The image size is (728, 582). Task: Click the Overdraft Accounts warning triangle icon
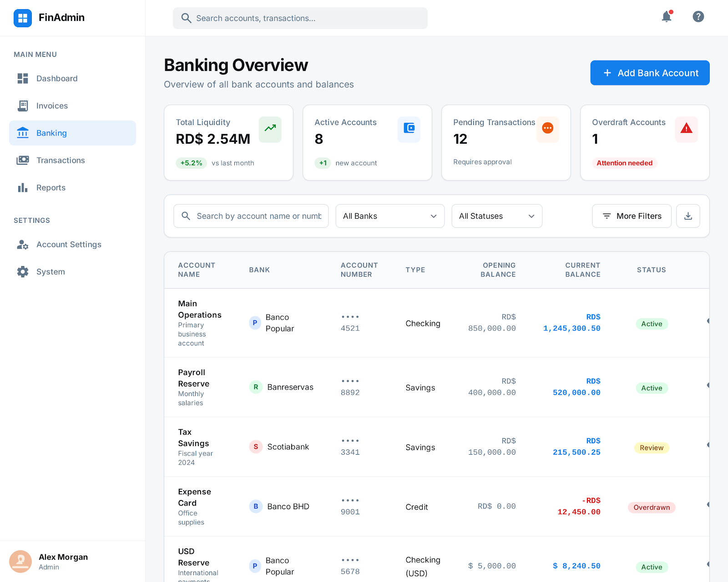[x=686, y=129]
